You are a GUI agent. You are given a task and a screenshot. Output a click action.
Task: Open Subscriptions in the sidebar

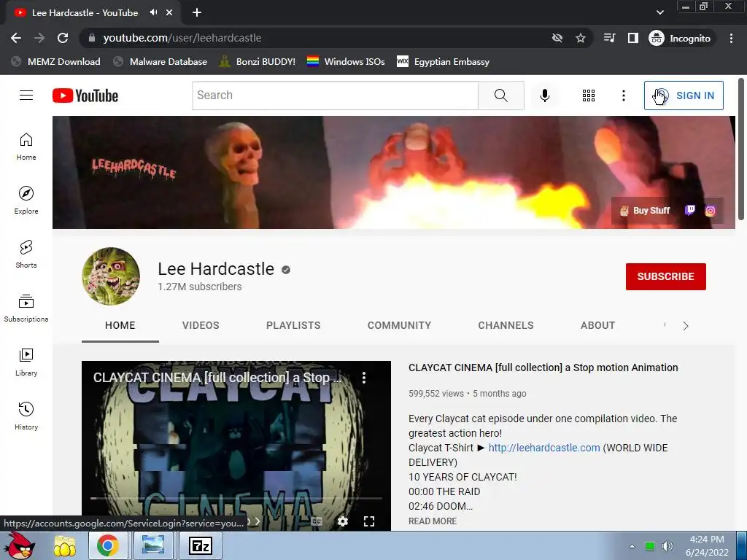coord(26,308)
